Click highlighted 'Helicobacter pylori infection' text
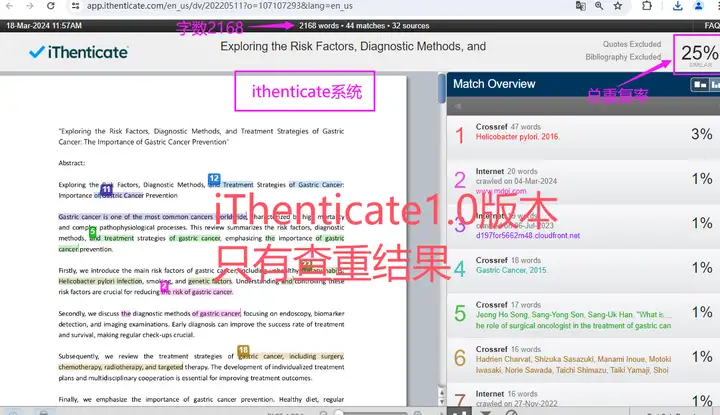The height and width of the screenshot is (415, 720). (x=100, y=281)
